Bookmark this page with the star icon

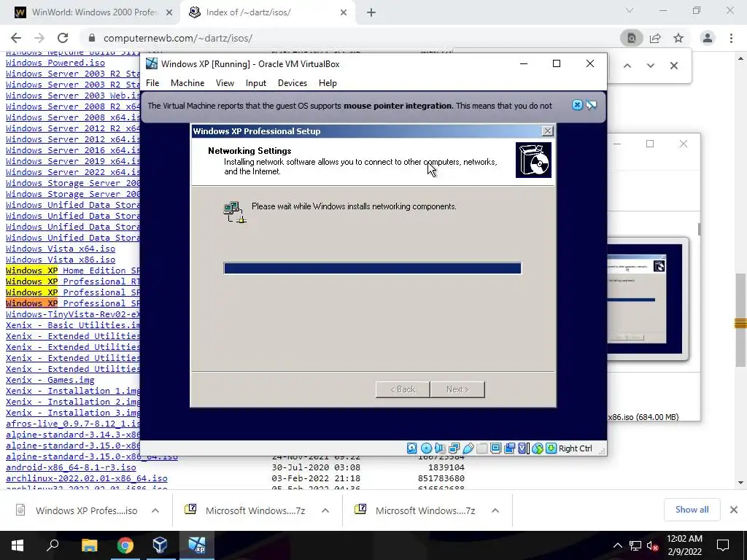pos(678,38)
